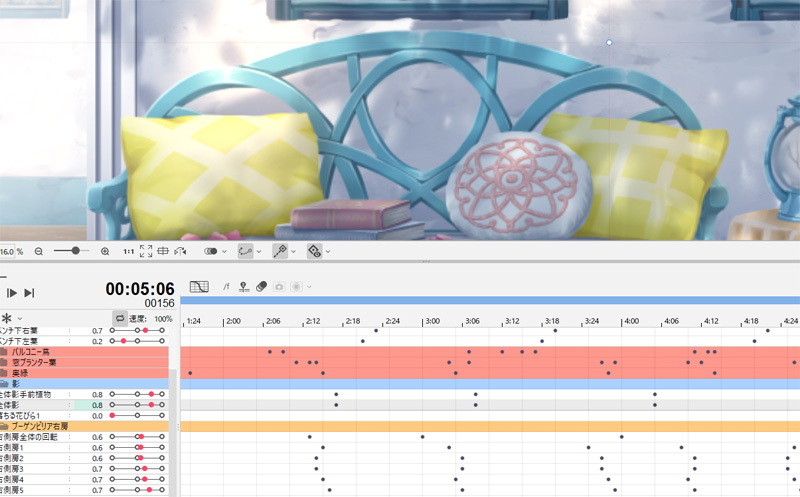Click the fit-to-screen canvas icon
This screenshot has width=800, height=497.
point(146,251)
